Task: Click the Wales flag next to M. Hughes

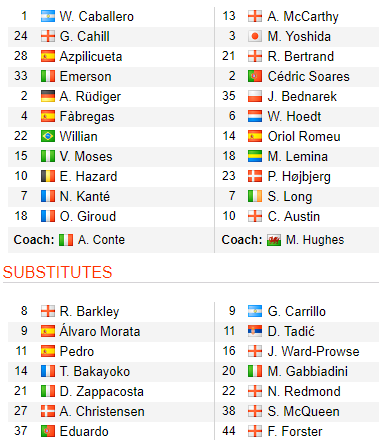Action: [x=274, y=240]
